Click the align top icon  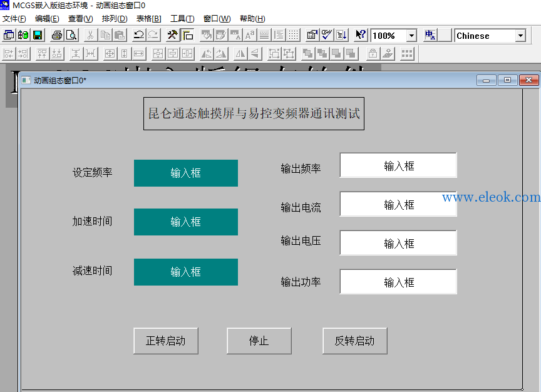(42, 54)
